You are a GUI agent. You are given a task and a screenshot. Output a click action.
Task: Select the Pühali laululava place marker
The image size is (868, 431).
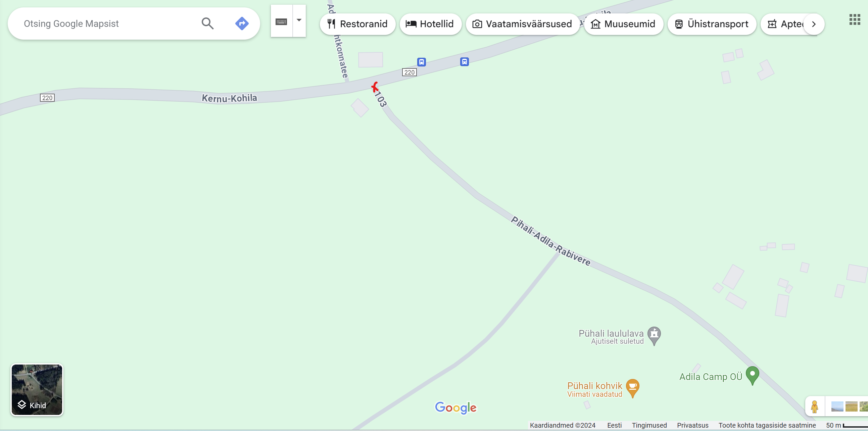tap(654, 335)
